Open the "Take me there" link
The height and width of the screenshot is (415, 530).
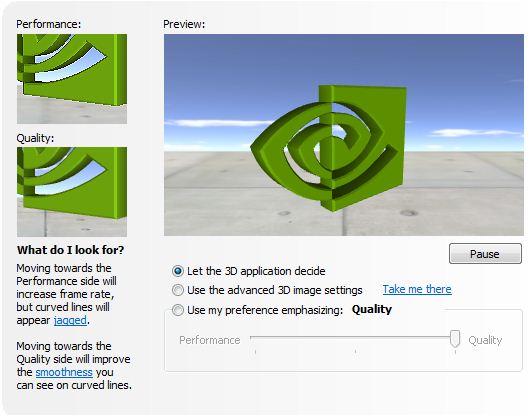coord(417,289)
